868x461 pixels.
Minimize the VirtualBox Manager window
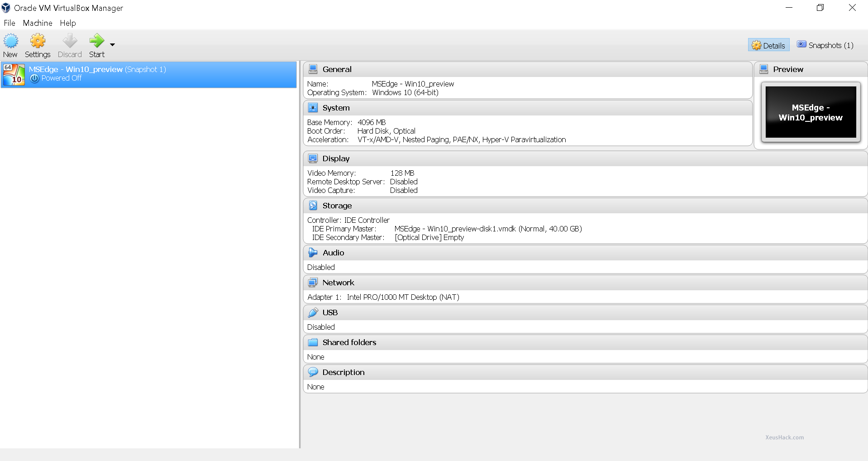pos(789,7)
